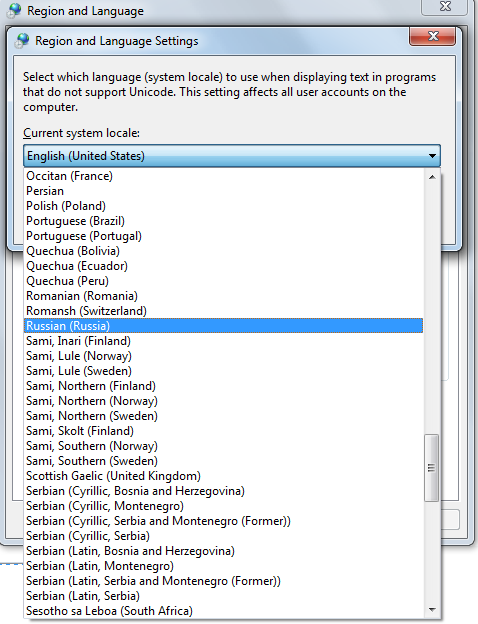
Task: Select Russian (Russia) from the list
Action: pyautogui.click(x=223, y=326)
